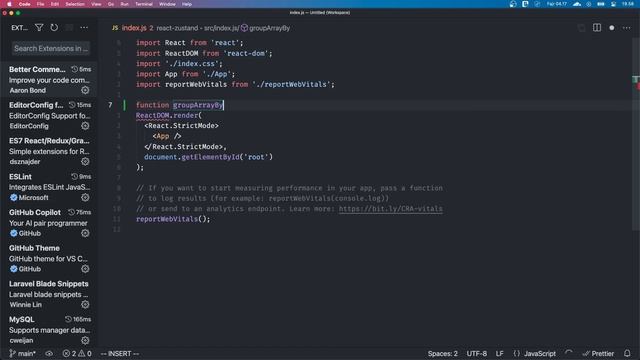Split the editor to the right
The image size is (640, 360).
coord(597,28)
